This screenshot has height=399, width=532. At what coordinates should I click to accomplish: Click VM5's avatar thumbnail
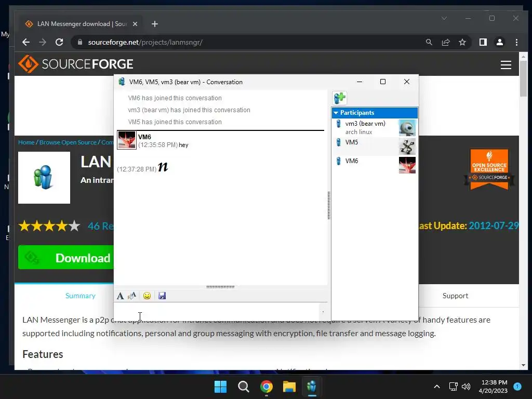pos(407,147)
